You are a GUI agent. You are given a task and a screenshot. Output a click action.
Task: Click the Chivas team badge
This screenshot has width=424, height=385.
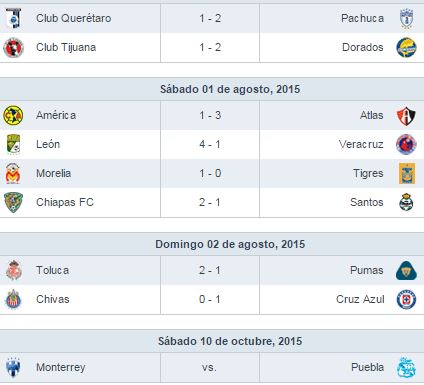point(13,299)
